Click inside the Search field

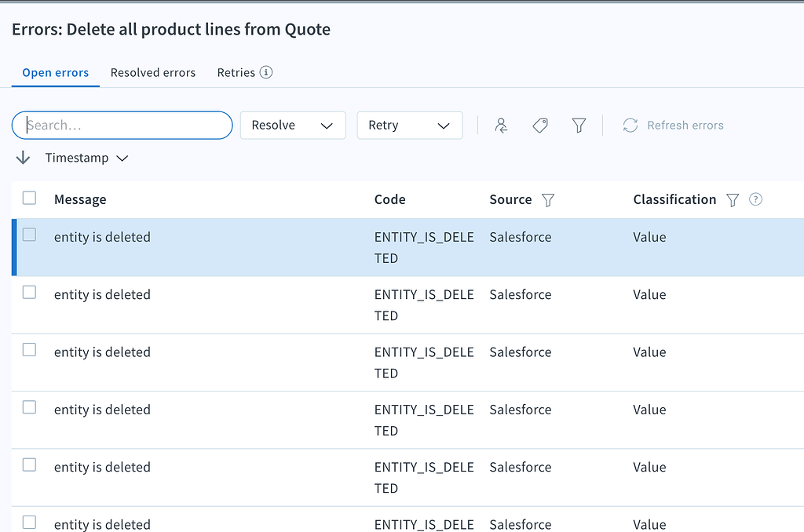point(122,125)
